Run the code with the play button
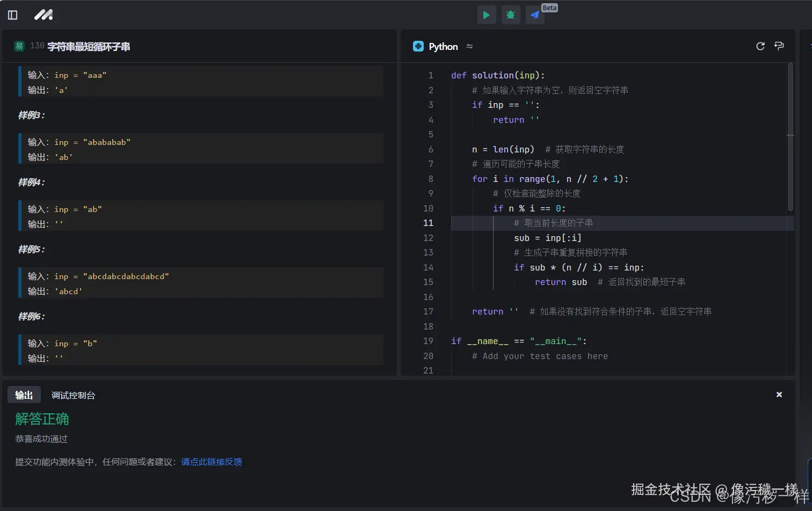The width and height of the screenshot is (812, 511). [x=486, y=15]
